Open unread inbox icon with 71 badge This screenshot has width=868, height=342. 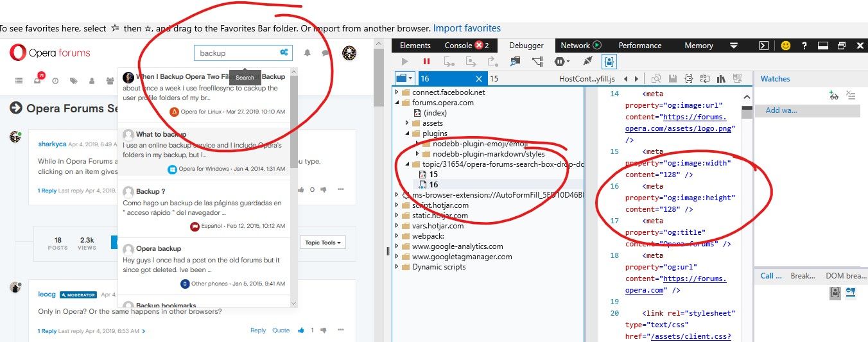(x=38, y=80)
